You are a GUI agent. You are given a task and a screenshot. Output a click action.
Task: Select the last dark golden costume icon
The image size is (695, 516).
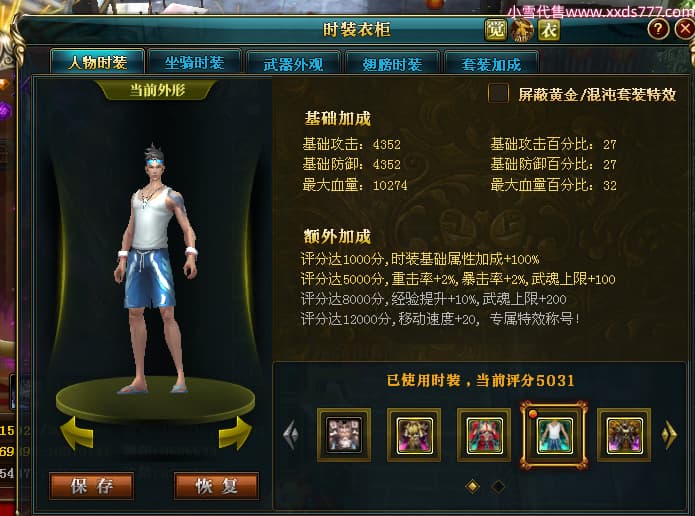[624, 435]
